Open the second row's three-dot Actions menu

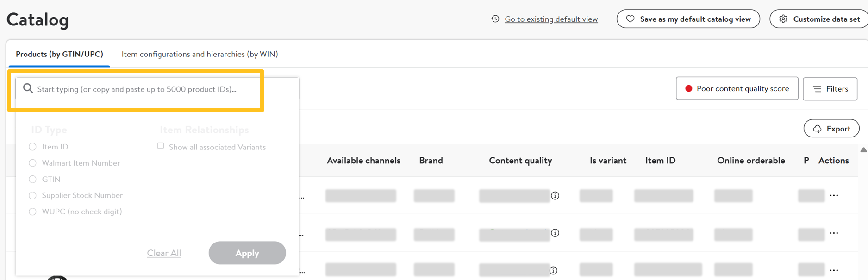pos(834,233)
